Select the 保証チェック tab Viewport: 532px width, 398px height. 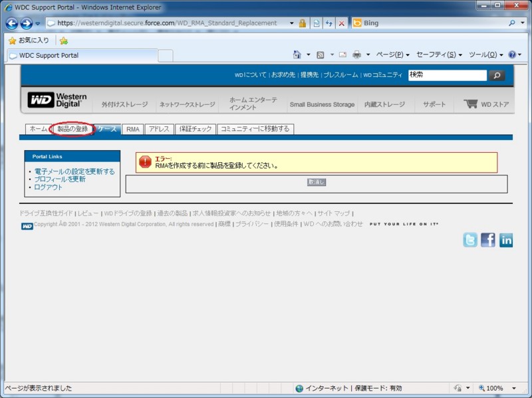point(196,129)
